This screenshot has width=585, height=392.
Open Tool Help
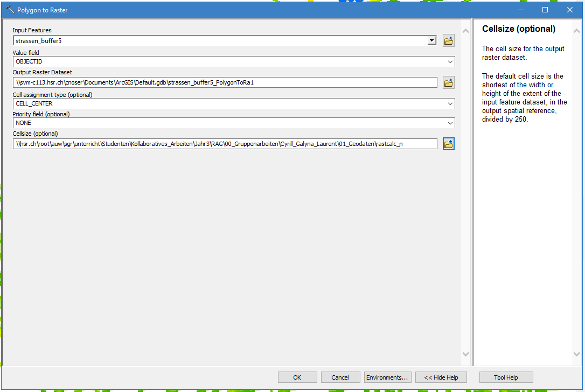click(x=506, y=377)
